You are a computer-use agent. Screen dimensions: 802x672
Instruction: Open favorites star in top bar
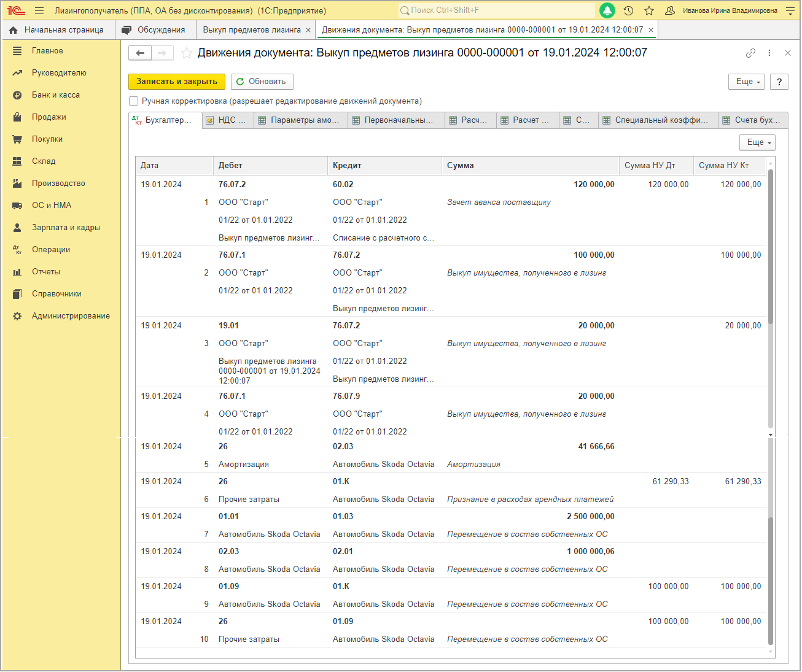pyautogui.click(x=649, y=10)
